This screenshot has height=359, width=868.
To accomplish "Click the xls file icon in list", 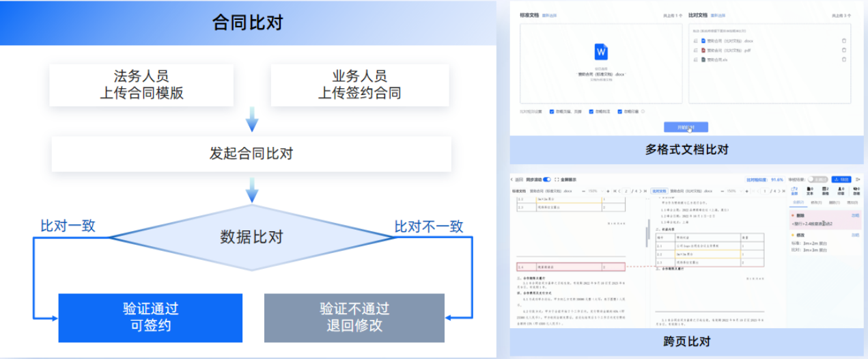I will (703, 59).
